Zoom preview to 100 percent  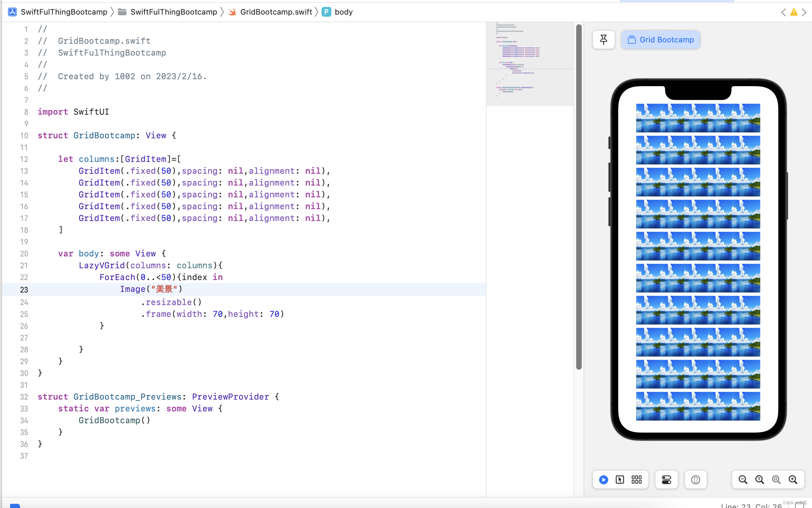point(760,480)
